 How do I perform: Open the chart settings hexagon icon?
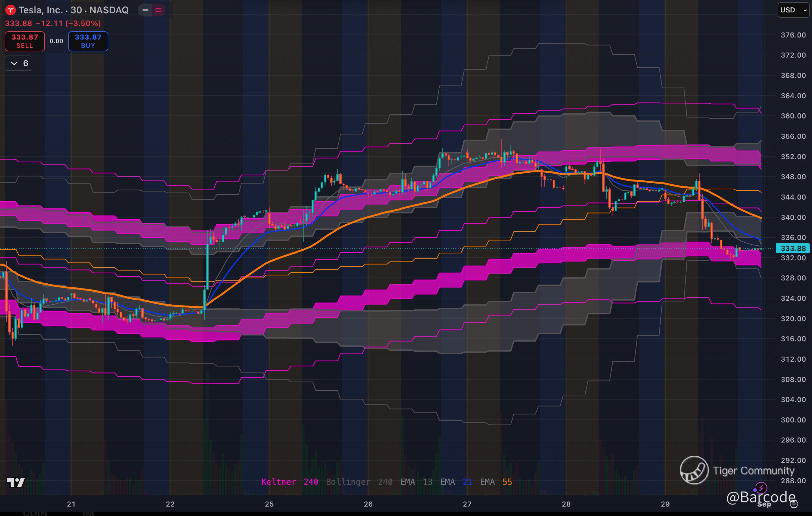coord(794,504)
